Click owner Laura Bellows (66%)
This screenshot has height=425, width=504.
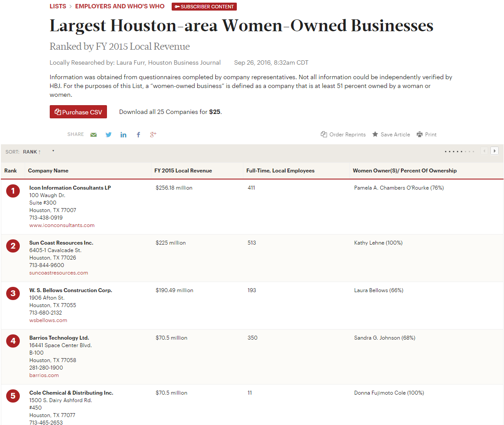click(379, 290)
